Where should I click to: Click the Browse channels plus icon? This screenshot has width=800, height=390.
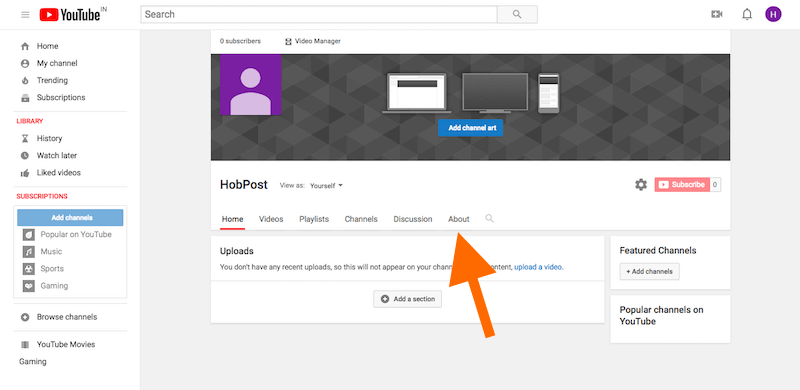click(x=24, y=317)
